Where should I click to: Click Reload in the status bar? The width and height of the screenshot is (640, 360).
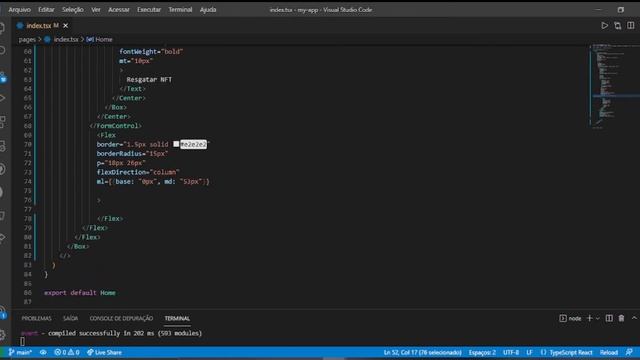[x=609, y=352]
